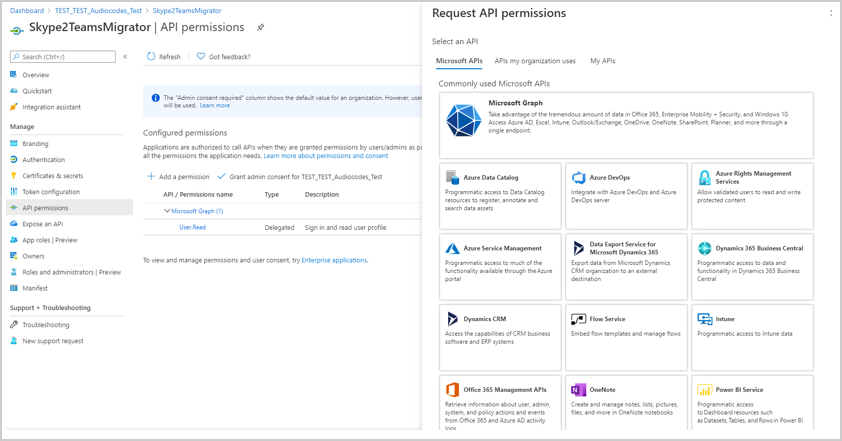Open Authentication in the Manage section
842x441 pixels.
[x=43, y=160]
